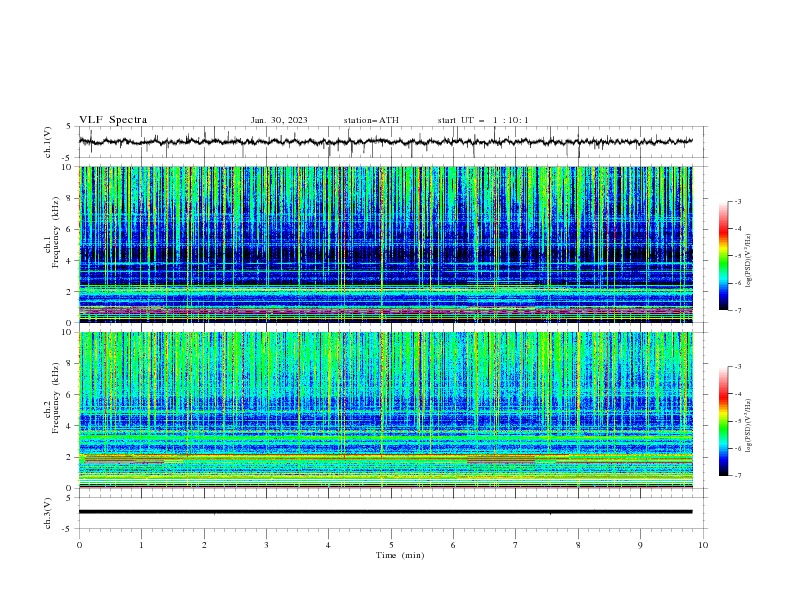792x612 pixels.
Task: Click the "5" tick on the time axis
Action: (x=391, y=545)
